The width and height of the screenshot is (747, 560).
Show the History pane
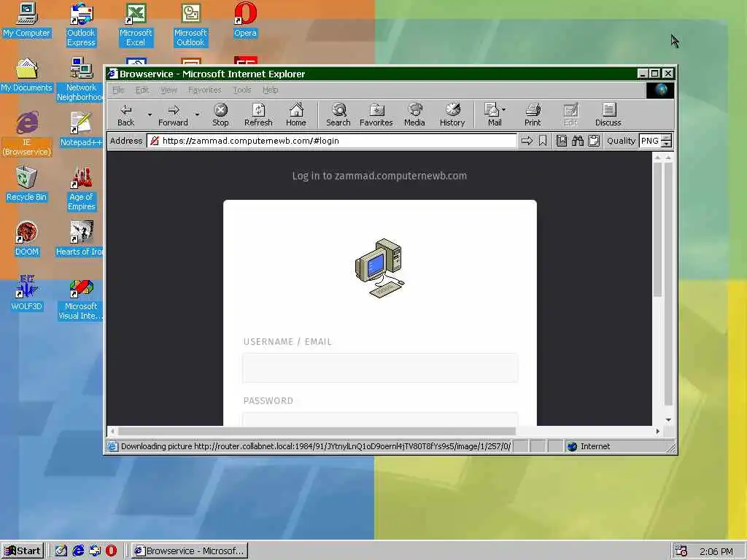click(452, 115)
